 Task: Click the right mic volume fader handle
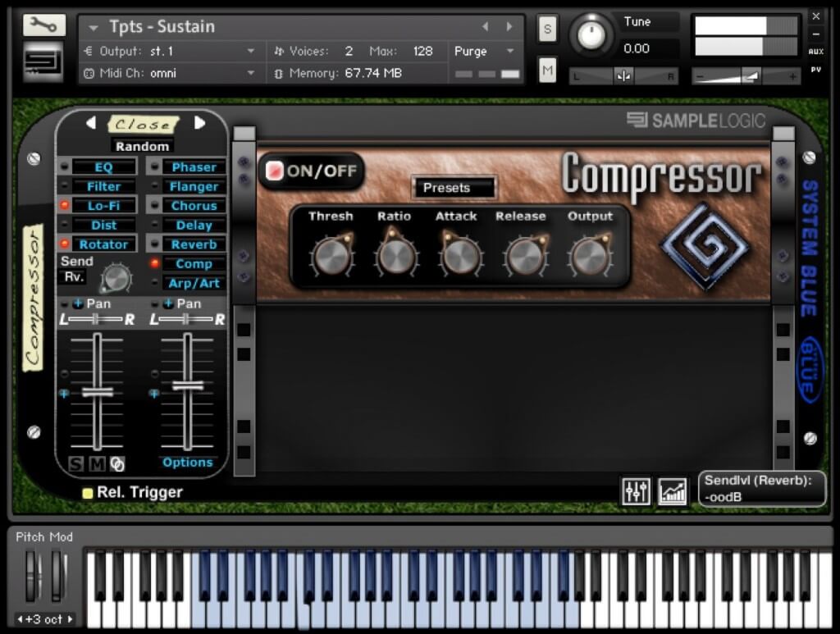click(188, 385)
